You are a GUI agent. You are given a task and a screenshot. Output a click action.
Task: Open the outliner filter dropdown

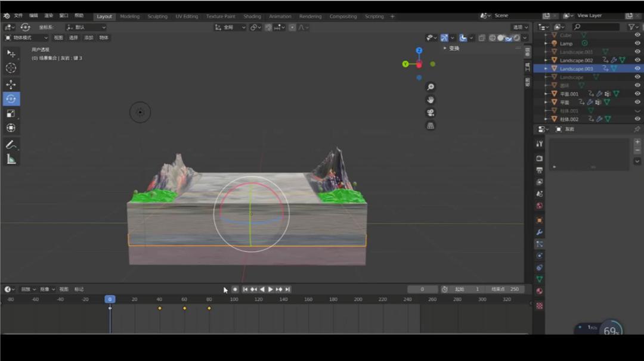(633, 27)
